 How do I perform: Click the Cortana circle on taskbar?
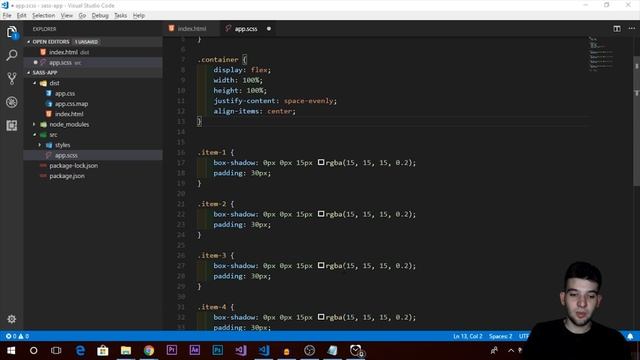point(33,350)
